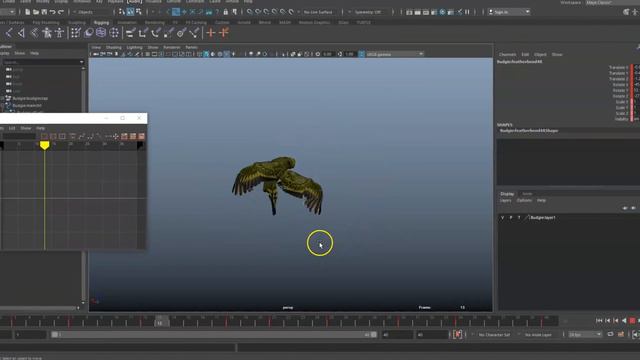The width and height of the screenshot is (640, 360).
Task: Toggle the loop playback icon
Action: [610, 334]
